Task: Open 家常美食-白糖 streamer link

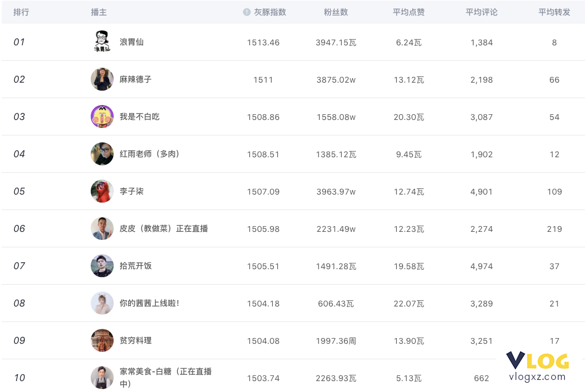Action: tap(166, 378)
